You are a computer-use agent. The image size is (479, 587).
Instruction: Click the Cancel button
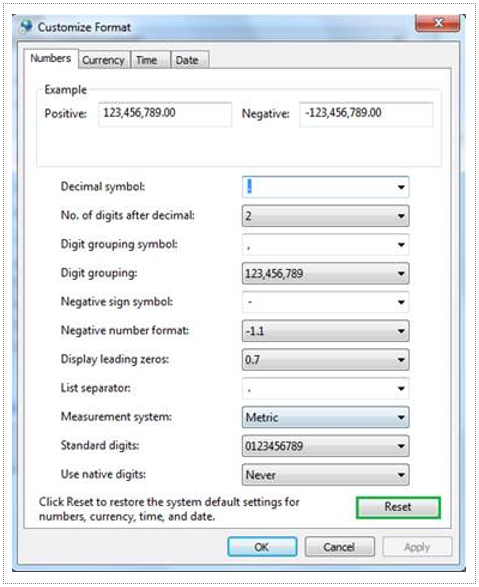pos(339,547)
